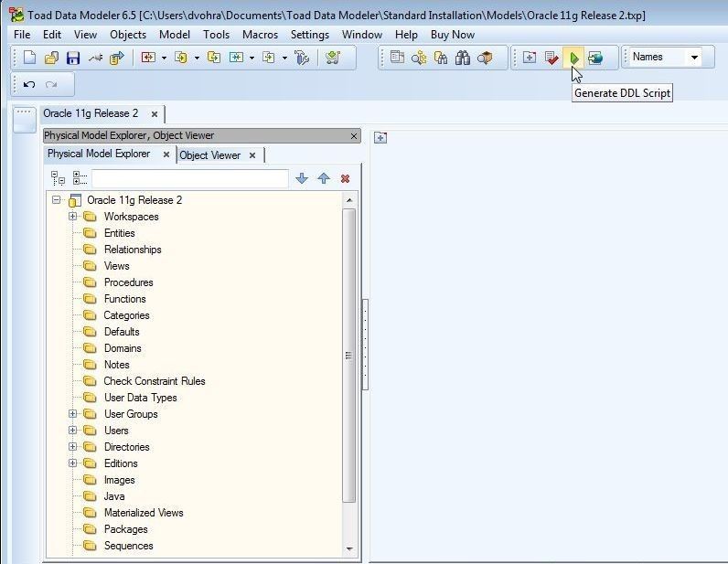Open the Model menu
The image size is (728, 564).
(174, 35)
